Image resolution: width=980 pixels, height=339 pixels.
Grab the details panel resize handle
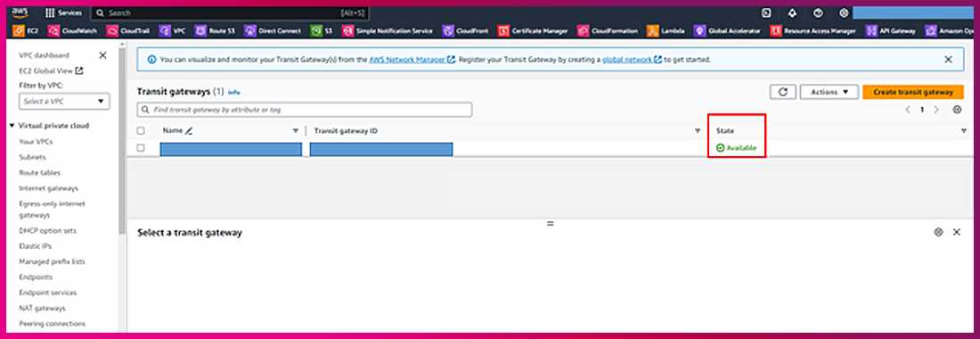550,223
